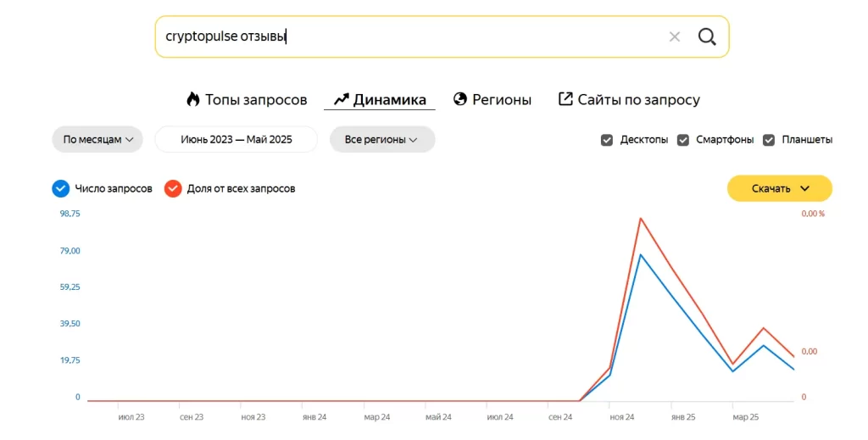Open the Сайты по запросу tab
Screen dimensions: 868x440
click(x=629, y=100)
